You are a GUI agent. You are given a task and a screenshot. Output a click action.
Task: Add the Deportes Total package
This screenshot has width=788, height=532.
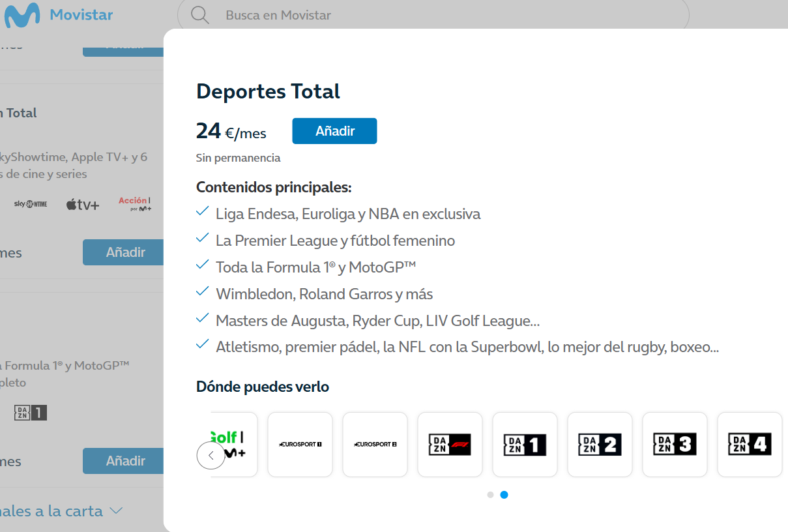click(x=334, y=131)
